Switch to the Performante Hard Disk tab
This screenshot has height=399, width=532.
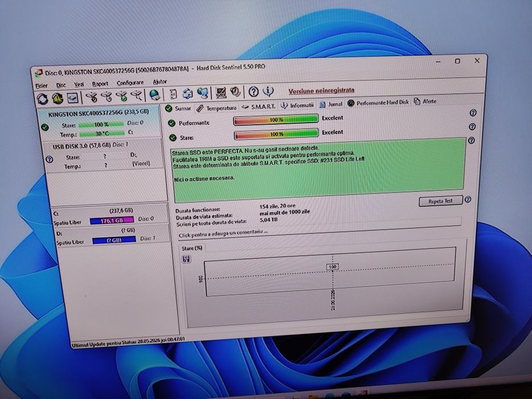click(378, 103)
